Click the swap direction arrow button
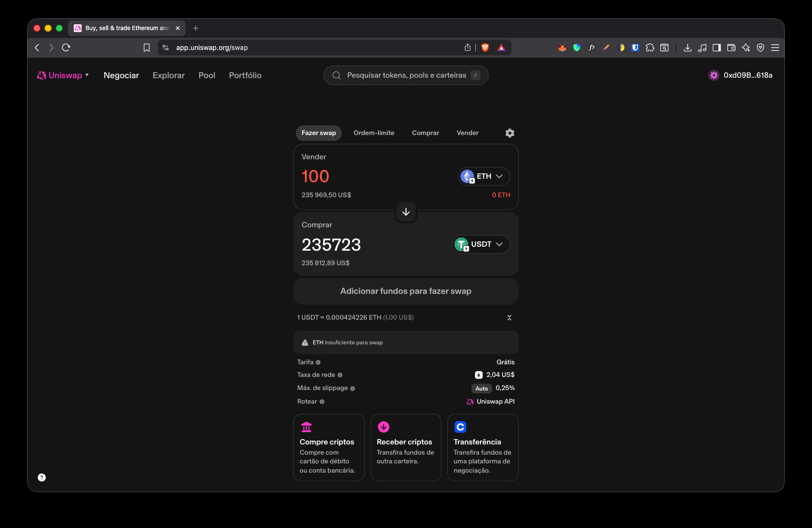 click(x=406, y=212)
